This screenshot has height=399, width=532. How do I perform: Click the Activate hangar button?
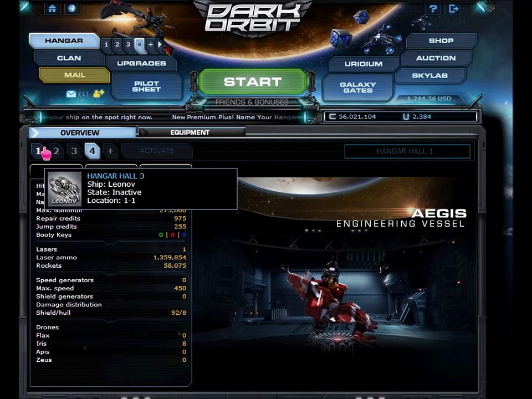tap(157, 151)
